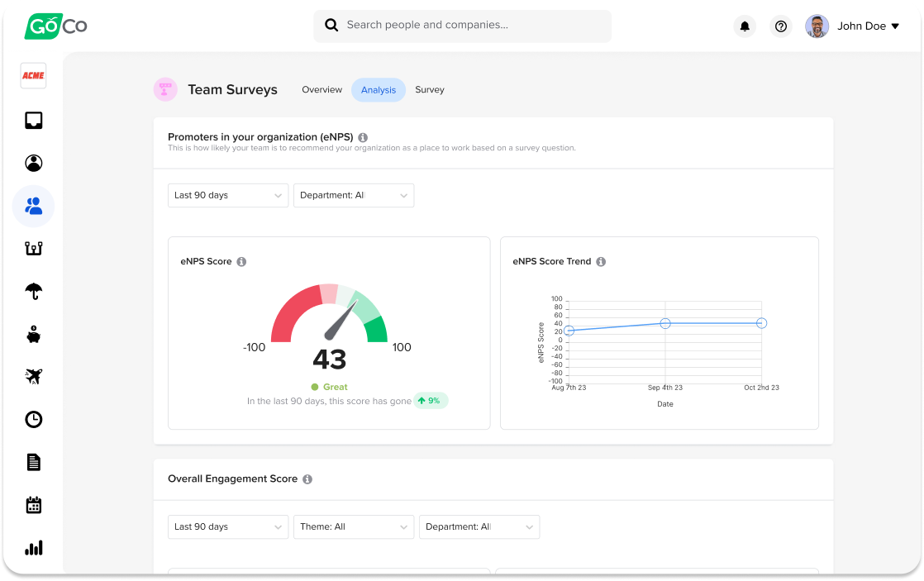Click the GoCo logo
The image size is (924, 581).
[x=55, y=26]
